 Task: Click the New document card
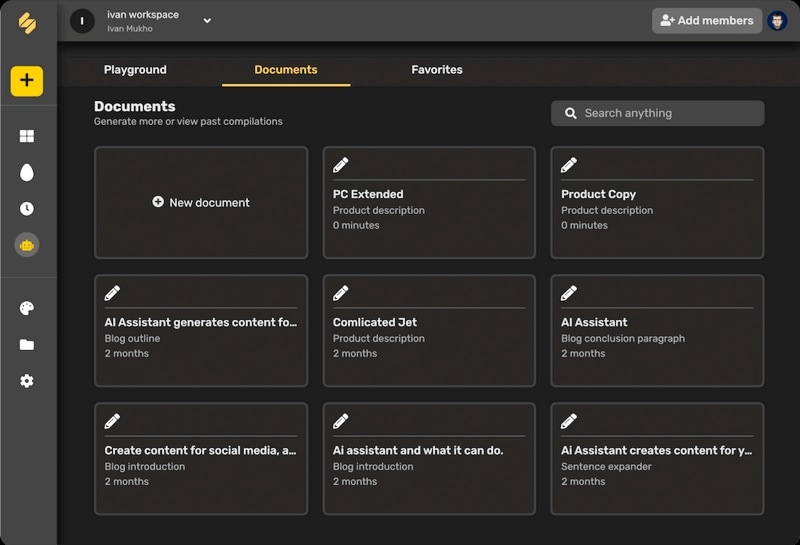pos(201,203)
